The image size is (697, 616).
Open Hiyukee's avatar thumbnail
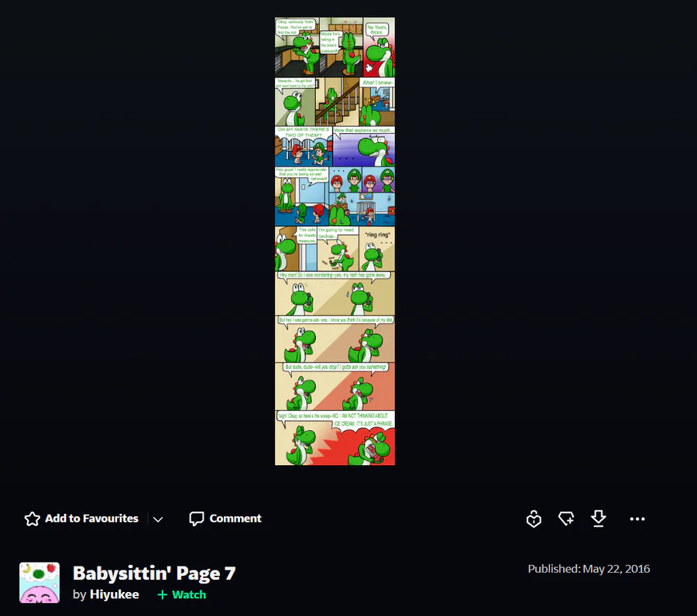coord(39,583)
